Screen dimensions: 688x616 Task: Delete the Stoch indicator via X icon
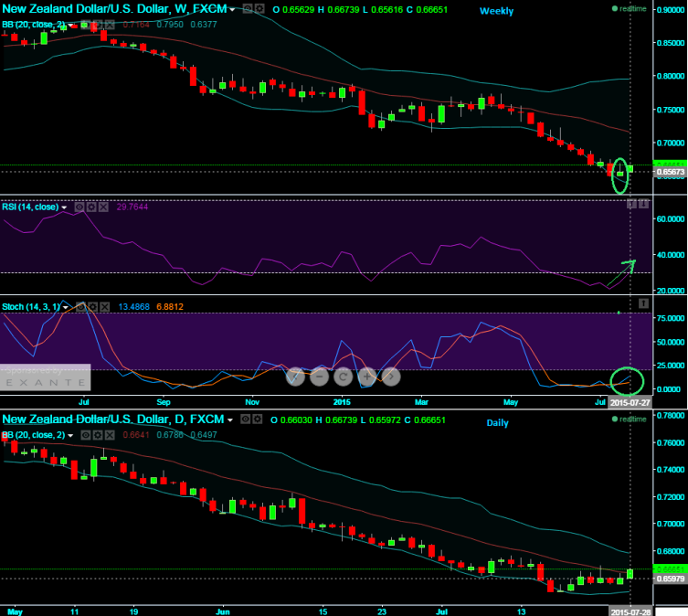[103, 307]
